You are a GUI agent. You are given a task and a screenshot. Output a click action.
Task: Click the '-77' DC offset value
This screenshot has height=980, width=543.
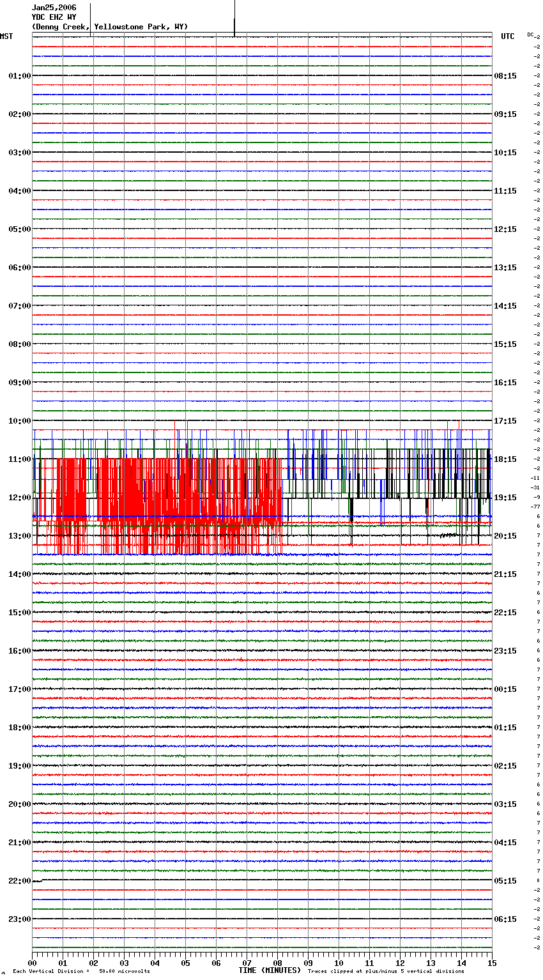[535, 507]
